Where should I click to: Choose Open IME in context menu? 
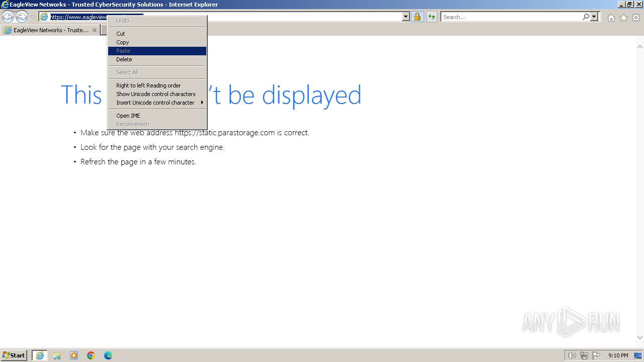point(157,116)
